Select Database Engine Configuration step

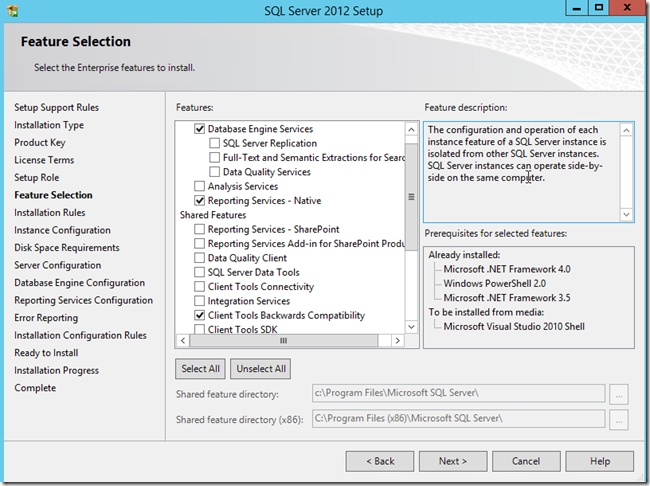80,283
